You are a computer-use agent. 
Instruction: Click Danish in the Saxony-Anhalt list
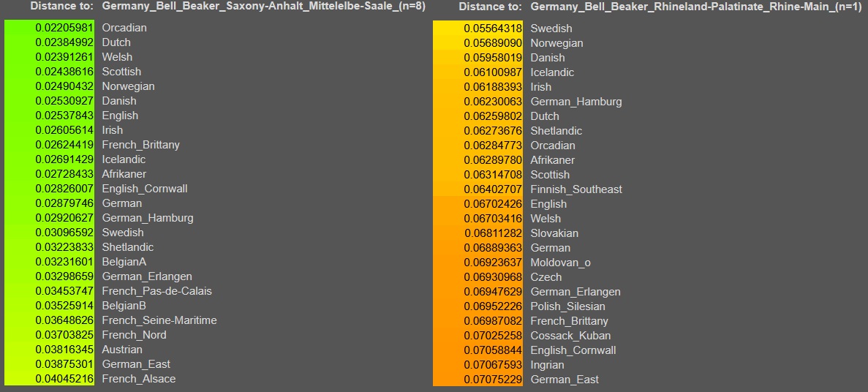pyautogui.click(x=119, y=101)
